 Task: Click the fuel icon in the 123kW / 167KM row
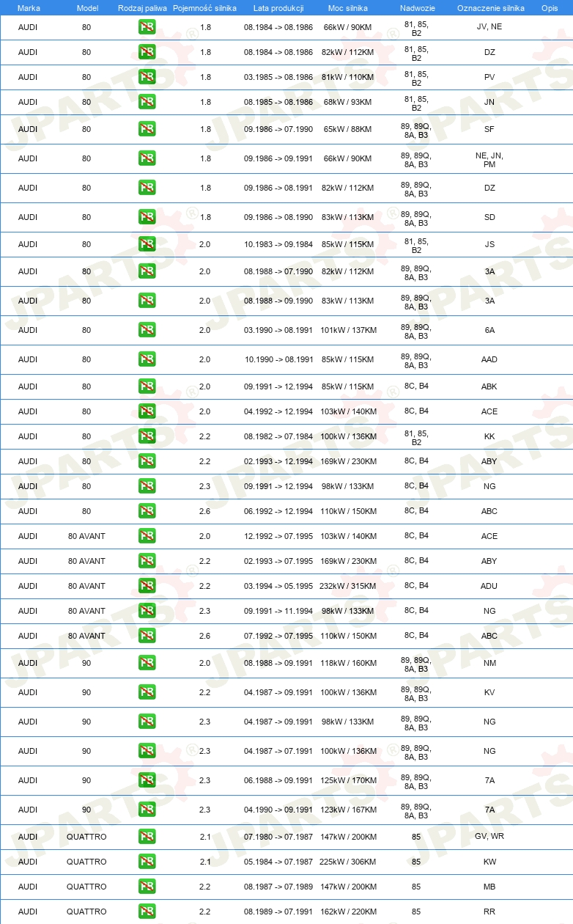point(147,810)
